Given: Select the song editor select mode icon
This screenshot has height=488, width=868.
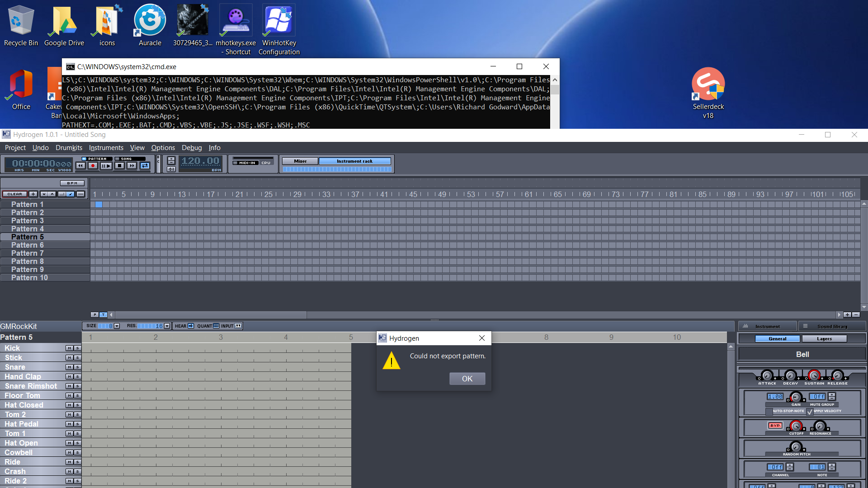Looking at the screenshot, I should pyautogui.click(x=62, y=194).
